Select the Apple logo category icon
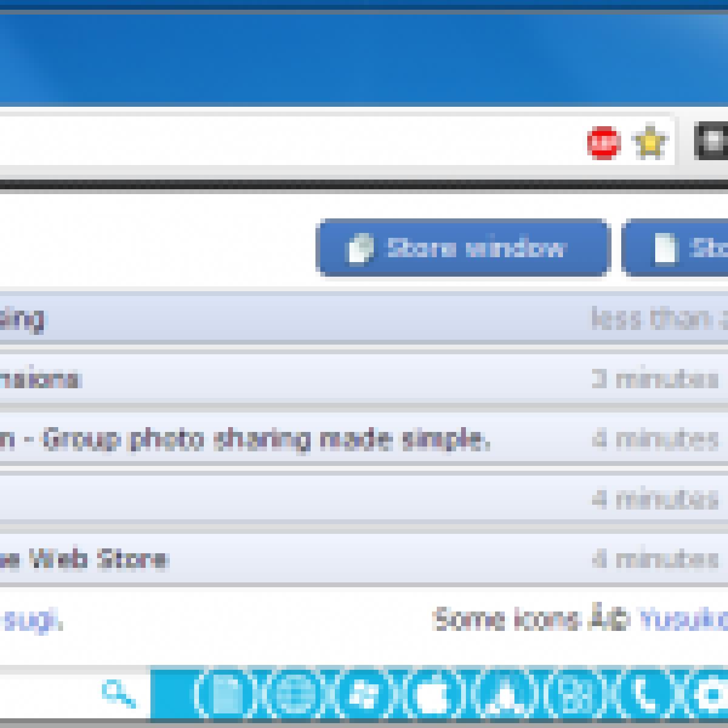728x728 pixels. pos(433,694)
